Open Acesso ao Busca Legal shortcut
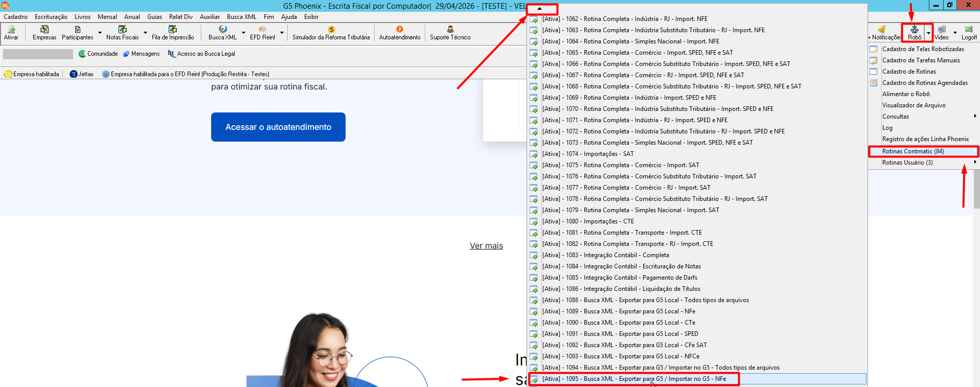 [x=201, y=54]
